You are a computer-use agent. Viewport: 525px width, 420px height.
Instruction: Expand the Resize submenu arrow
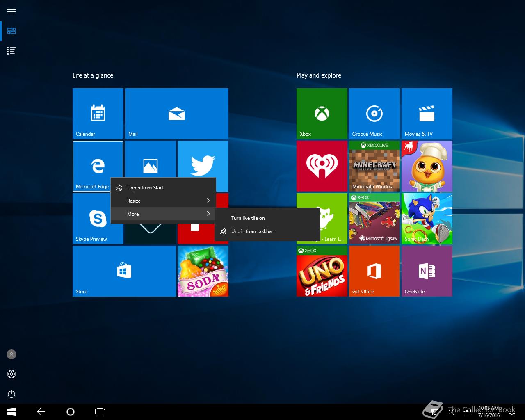(x=208, y=201)
